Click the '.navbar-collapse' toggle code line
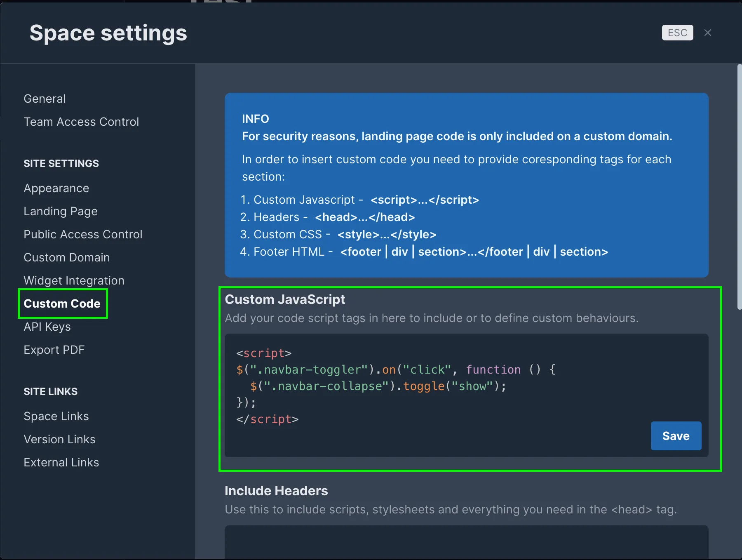This screenshot has width=742, height=560. coord(378,386)
